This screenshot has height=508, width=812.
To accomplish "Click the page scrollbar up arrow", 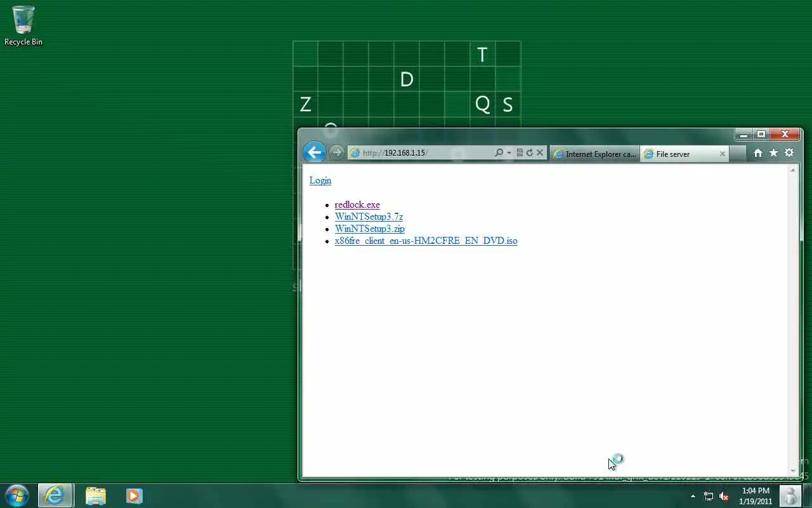I will pos(793,170).
